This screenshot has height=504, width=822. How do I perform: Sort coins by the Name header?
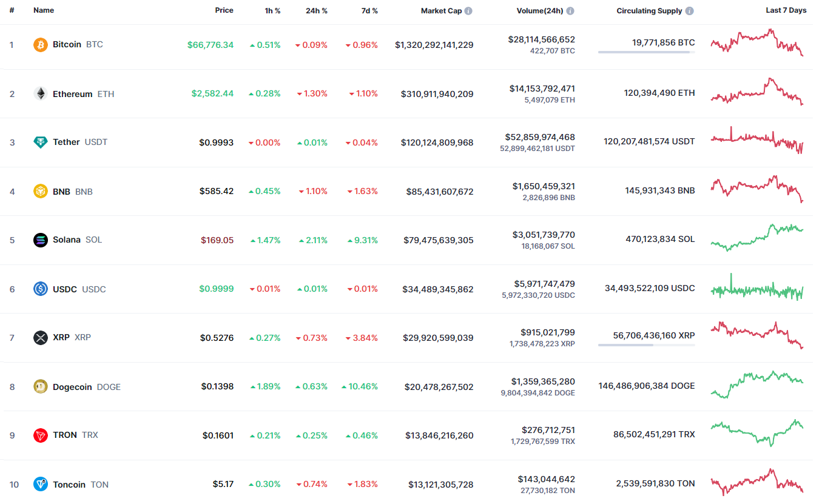tap(44, 11)
